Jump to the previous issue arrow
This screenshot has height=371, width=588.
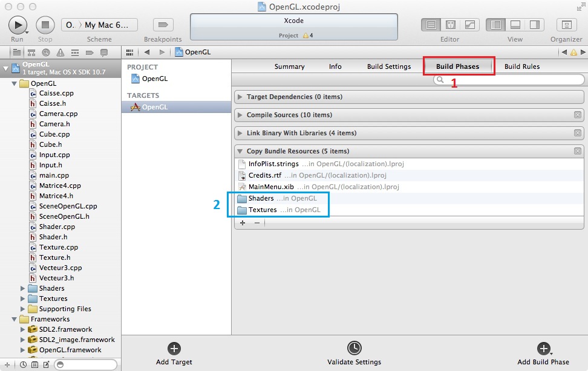click(x=564, y=52)
